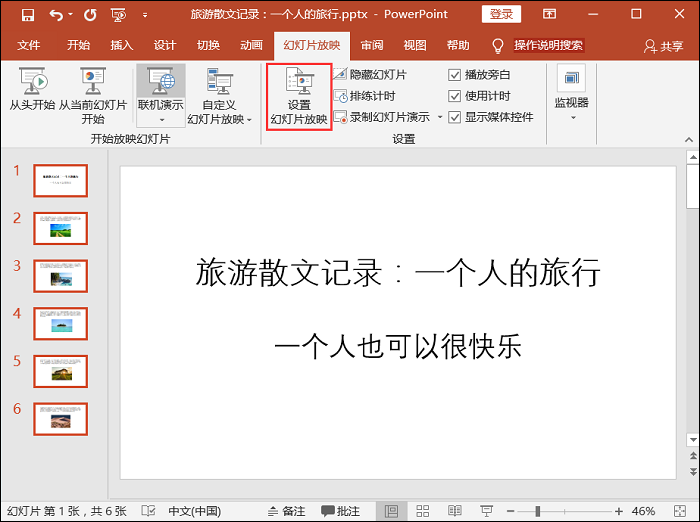The image size is (700, 522).
Task: Toggle Show Media Controls (显示媒体控件) checkbox
Action: tap(455, 117)
